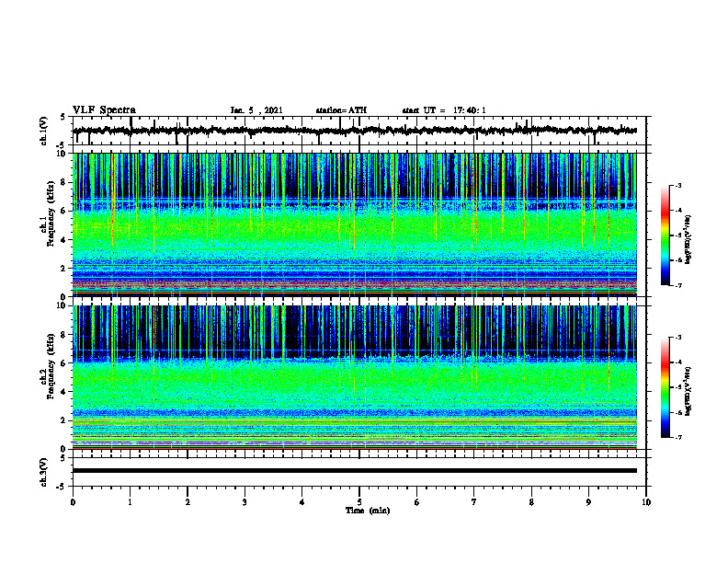Click the 'Time (min)' axis label
Screen dimensions: 728x563
point(368,511)
